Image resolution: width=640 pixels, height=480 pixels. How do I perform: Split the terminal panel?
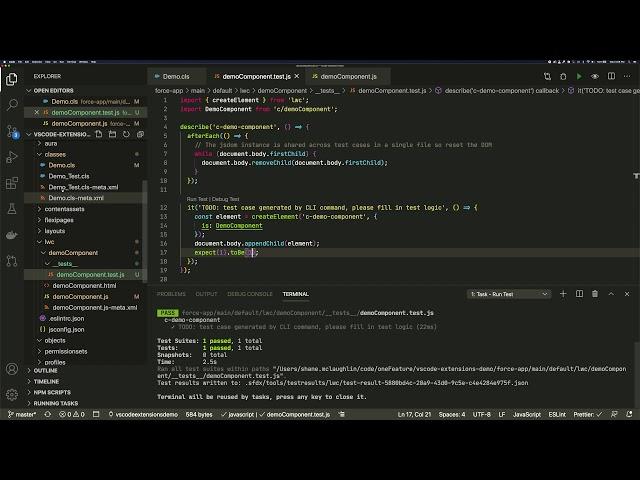[579, 294]
